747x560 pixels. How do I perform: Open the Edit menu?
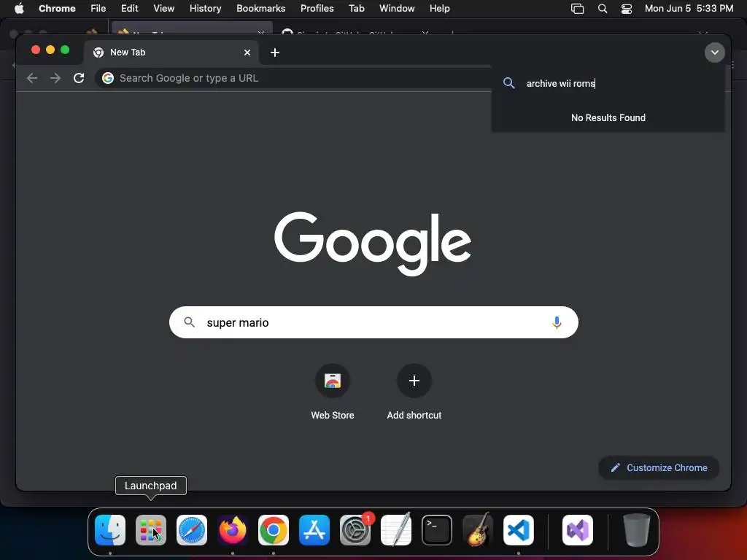point(129,9)
